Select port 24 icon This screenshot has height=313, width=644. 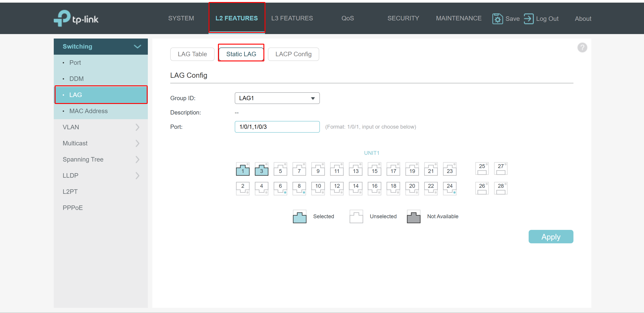point(450,188)
